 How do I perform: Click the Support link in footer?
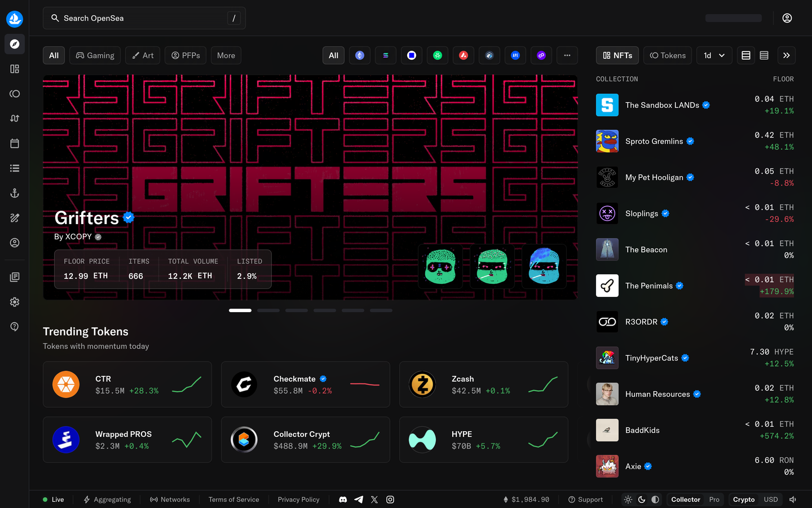(x=585, y=500)
